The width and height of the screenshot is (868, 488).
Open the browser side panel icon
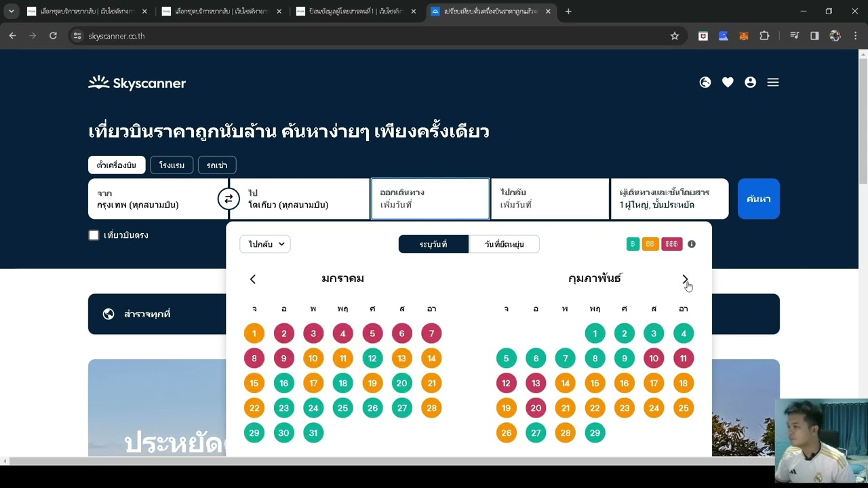[x=814, y=36]
